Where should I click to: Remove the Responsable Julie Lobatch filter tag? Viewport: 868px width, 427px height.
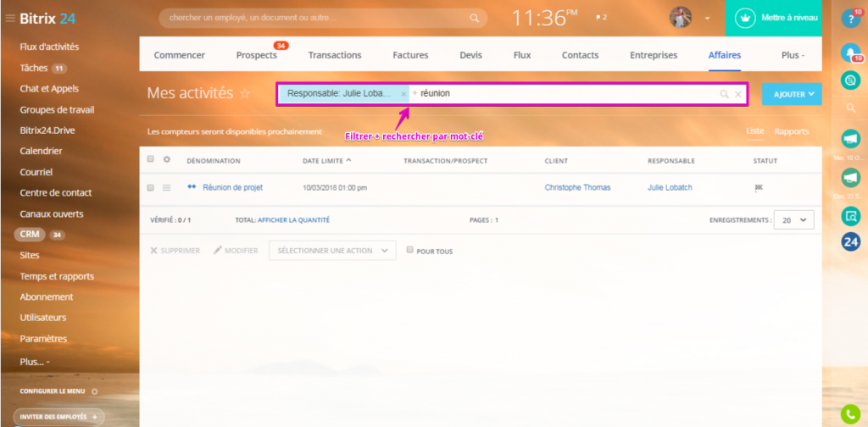point(403,94)
